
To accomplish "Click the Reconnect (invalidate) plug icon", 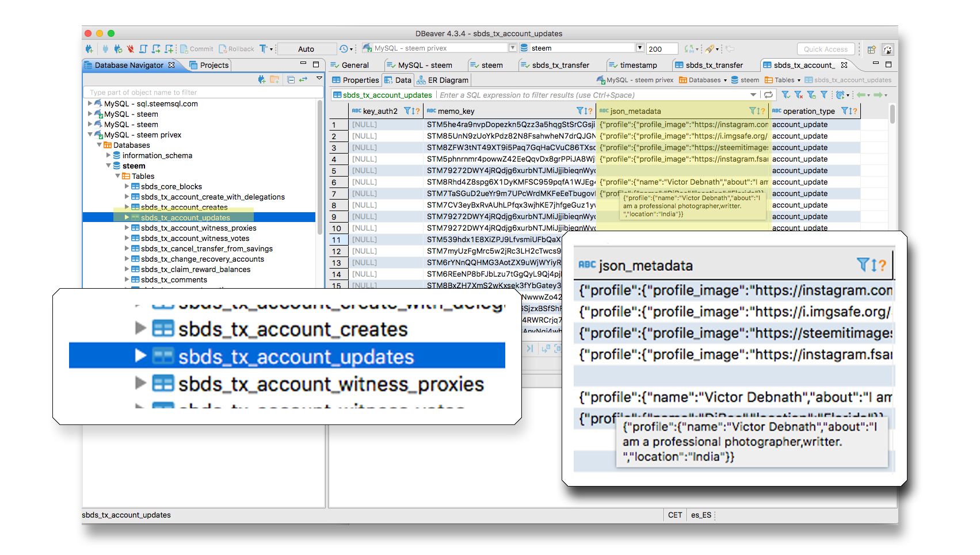I will pyautogui.click(x=118, y=49).
